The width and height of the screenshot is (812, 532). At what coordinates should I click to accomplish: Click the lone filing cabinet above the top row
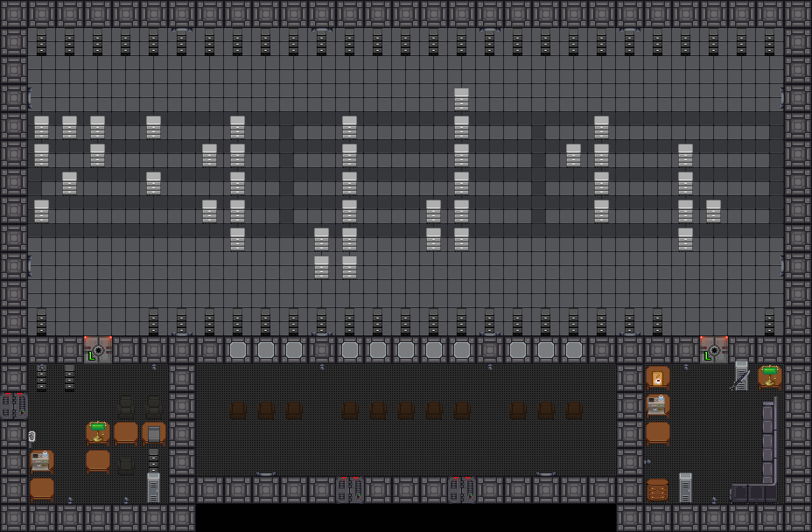click(x=462, y=98)
